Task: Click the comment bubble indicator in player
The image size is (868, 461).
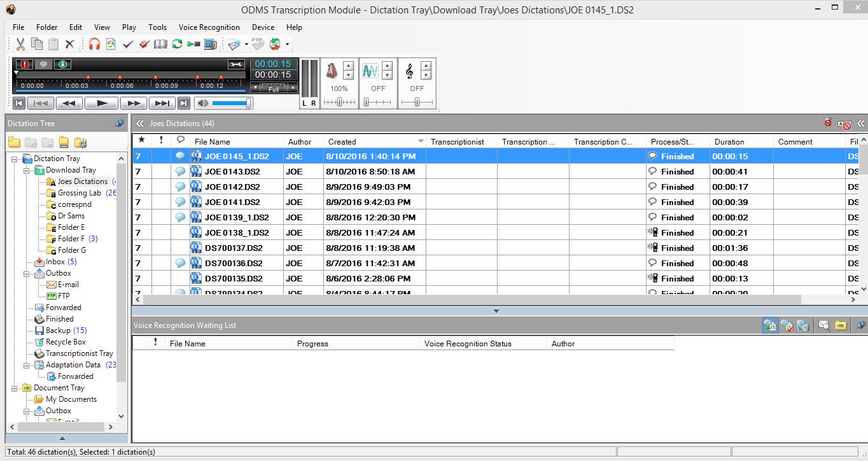Action: click(43, 64)
